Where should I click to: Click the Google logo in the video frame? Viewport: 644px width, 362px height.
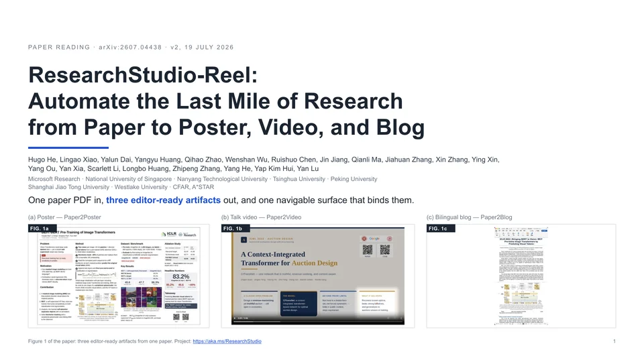[374, 239]
